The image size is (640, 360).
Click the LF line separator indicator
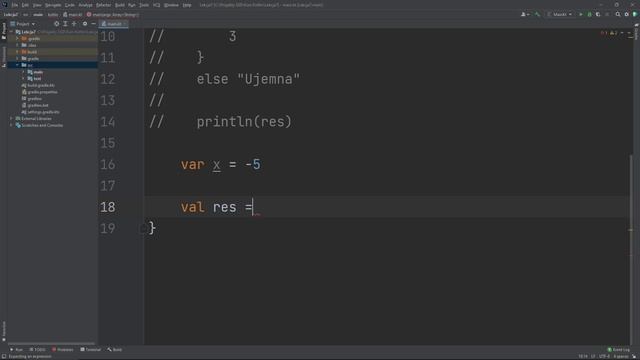[593, 357]
